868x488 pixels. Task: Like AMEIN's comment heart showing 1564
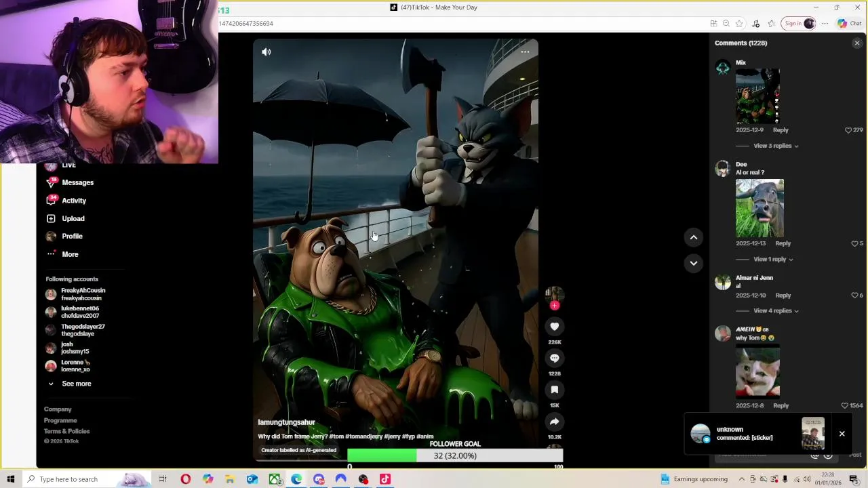(845, 406)
